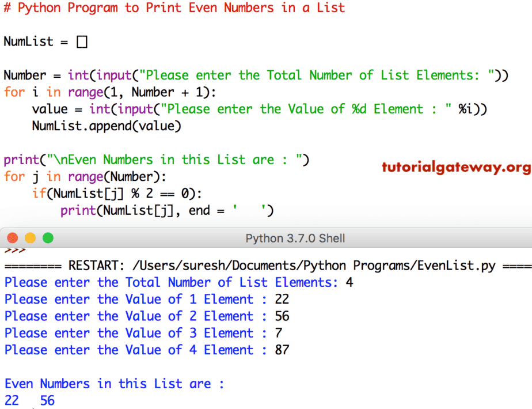
Task: Click the printed even numbers 22 56
Action: 29,400
